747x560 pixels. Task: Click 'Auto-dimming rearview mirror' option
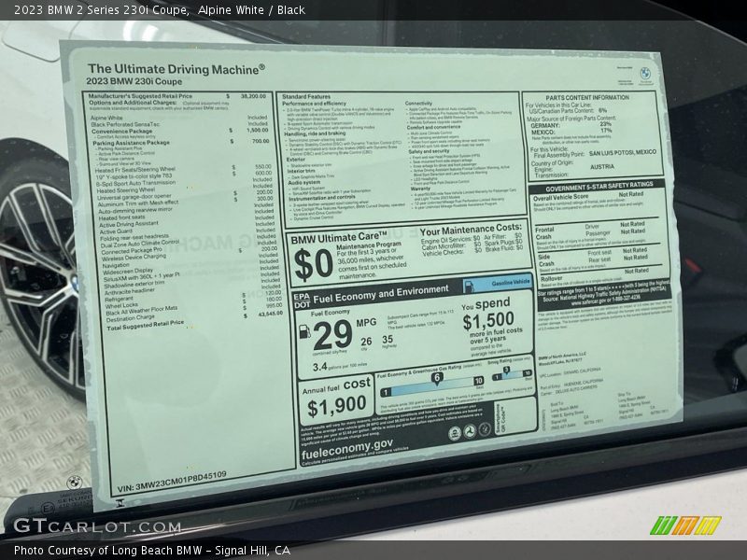(x=135, y=210)
